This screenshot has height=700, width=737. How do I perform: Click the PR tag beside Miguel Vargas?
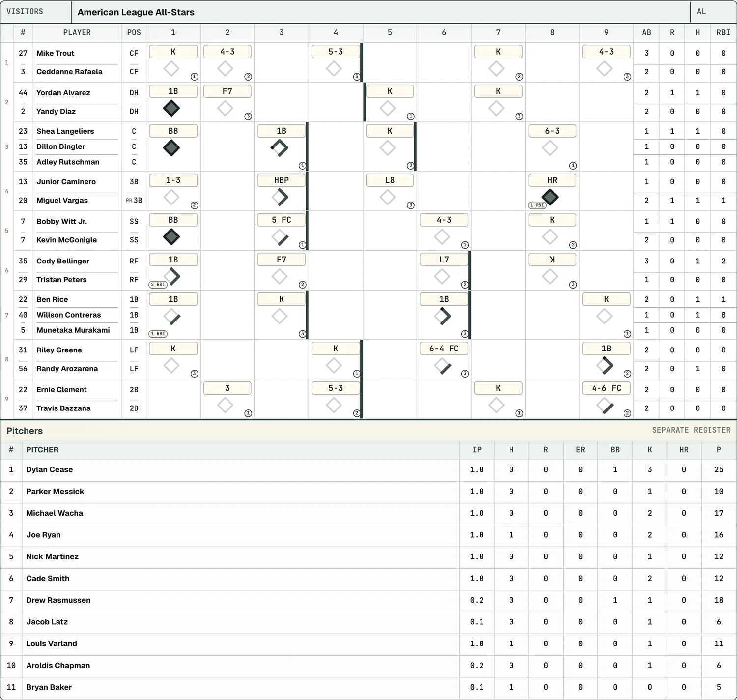(129, 201)
